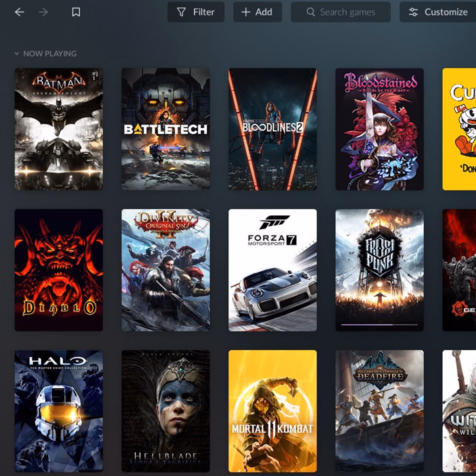Go forward with the right arrow
The width and height of the screenshot is (476, 476).
point(43,12)
